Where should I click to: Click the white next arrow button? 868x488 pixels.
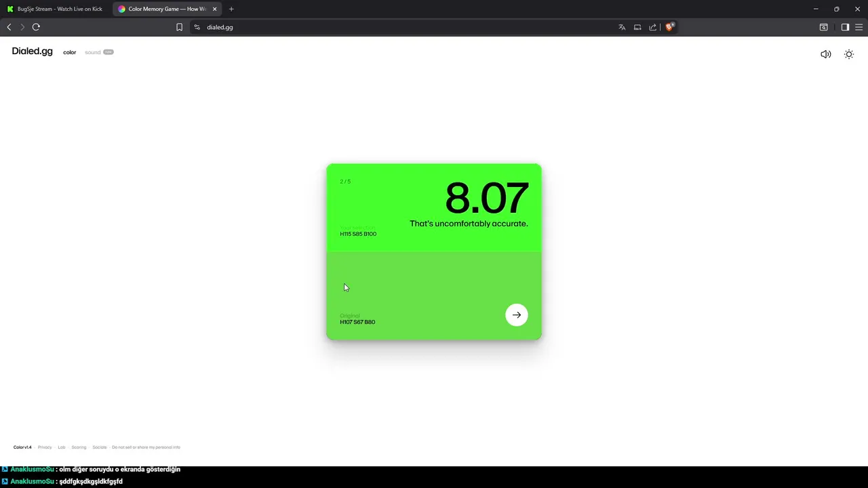pyautogui.click(x=517, y=314)
